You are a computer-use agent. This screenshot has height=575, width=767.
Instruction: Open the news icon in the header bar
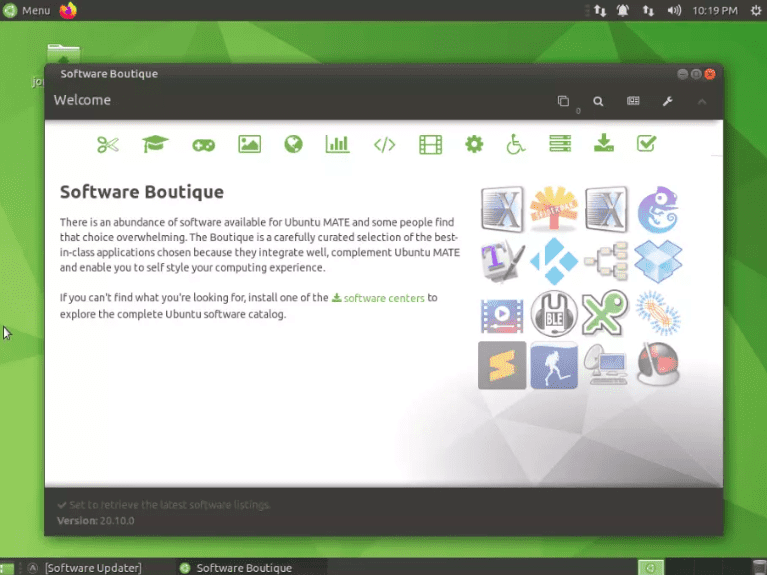tap(633, 101)
